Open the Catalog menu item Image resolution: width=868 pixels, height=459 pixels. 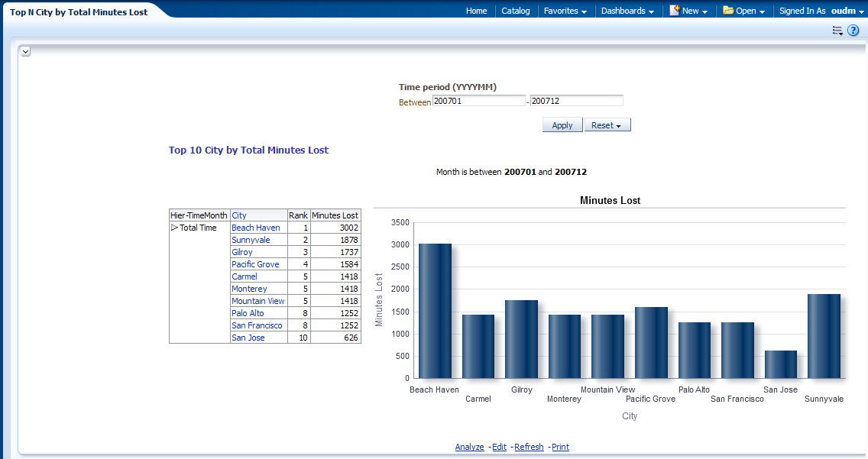pyautogui.click(x=515, y=11)
